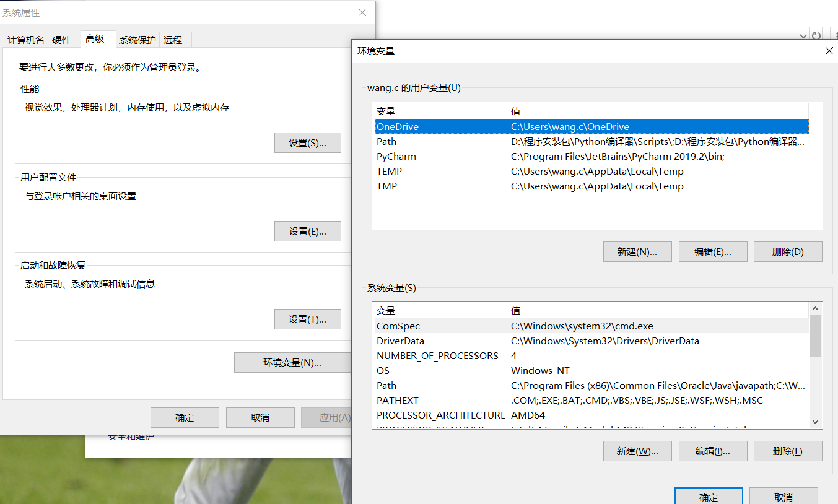
Task: Select the TEMP user variable
Action: pyautogui.click(x=591, y=171)
